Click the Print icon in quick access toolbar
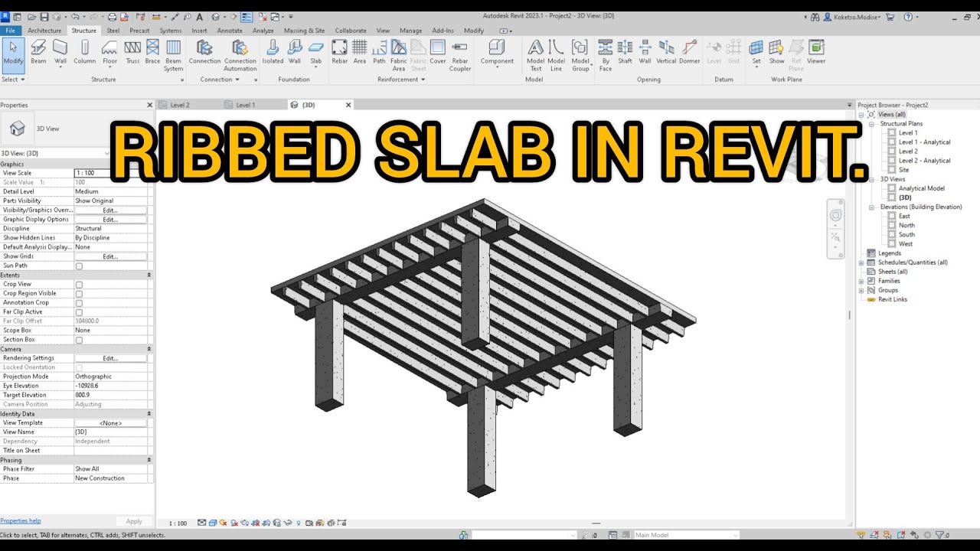 (113, 17)
